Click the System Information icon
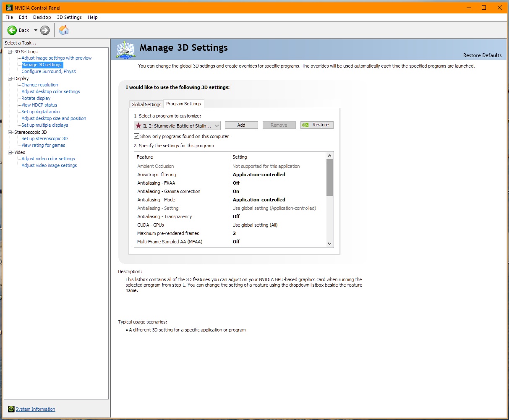 [11, 409]
